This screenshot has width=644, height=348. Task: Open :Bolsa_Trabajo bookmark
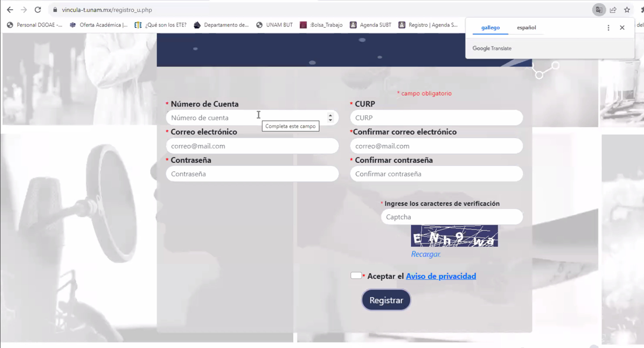(x=321, y=25)
